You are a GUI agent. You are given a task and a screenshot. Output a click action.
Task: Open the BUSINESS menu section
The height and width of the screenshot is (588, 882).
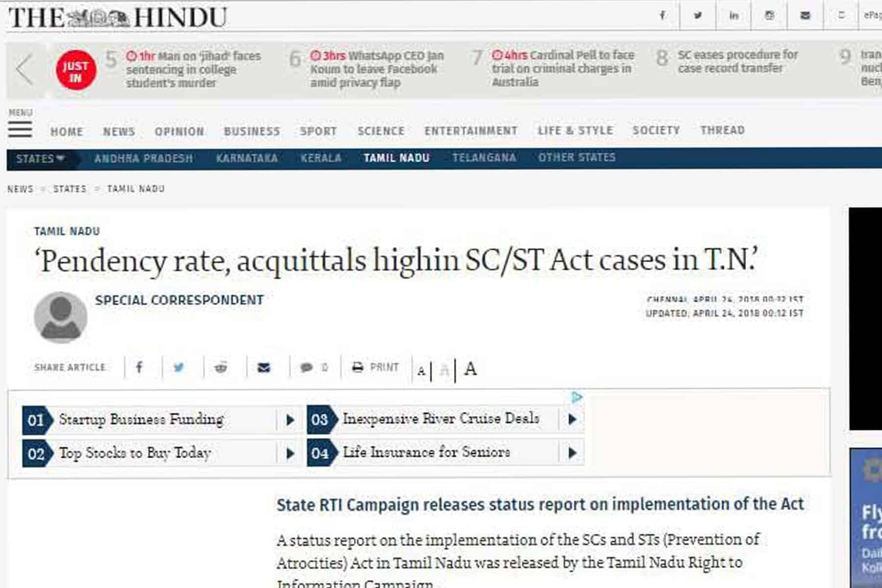[x=252, y=131]
